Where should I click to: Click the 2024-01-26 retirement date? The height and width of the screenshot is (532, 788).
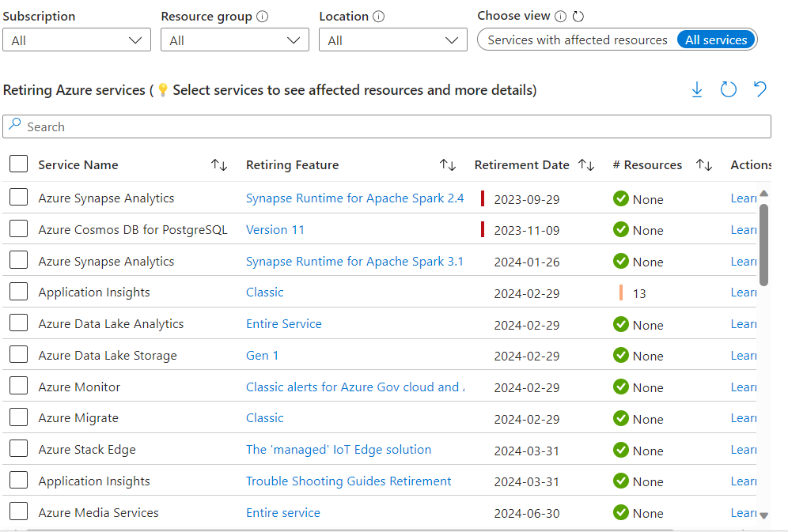(527, 262)
